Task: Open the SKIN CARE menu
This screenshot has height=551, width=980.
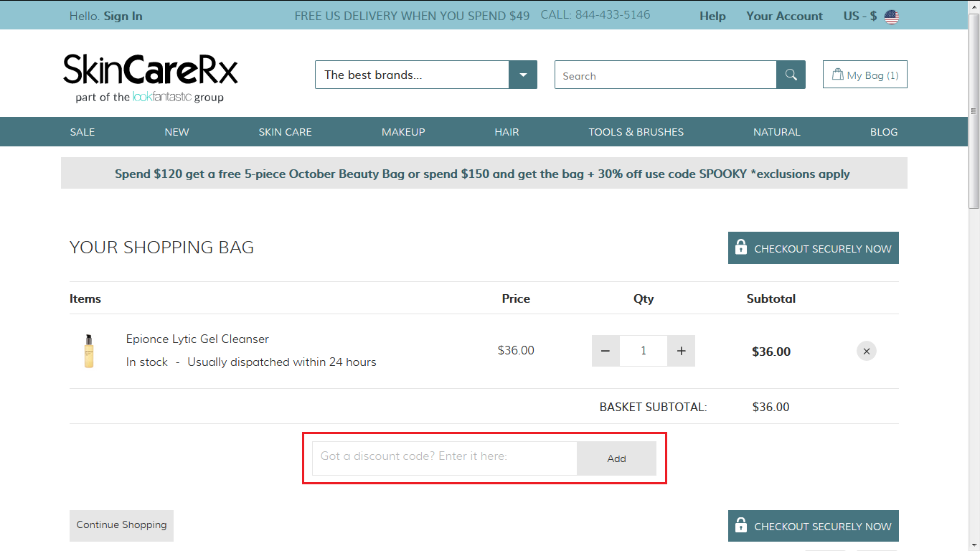Action: click(286, 132)
